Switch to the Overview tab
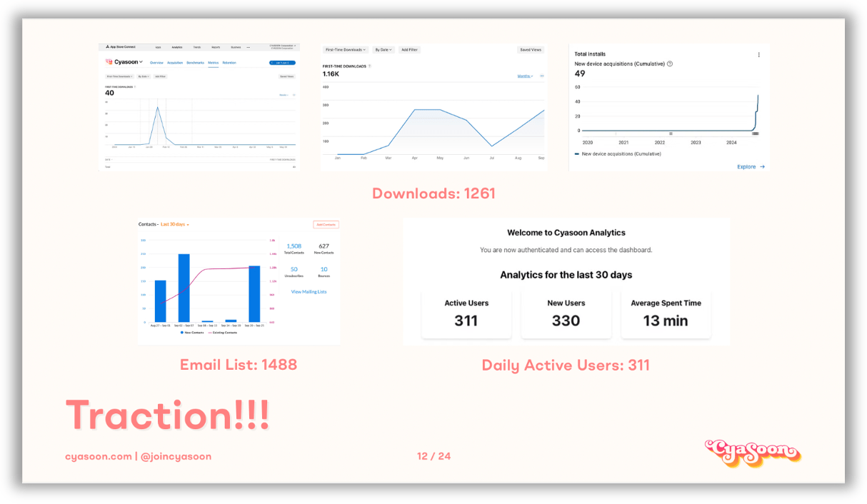This screenshot has height=504, width=867. 156,63
